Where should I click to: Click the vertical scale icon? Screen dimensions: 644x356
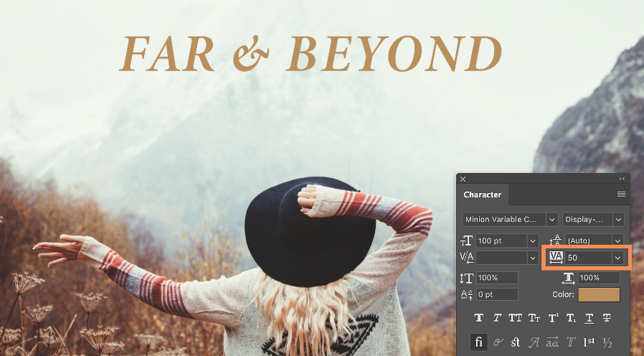(467, 278)
